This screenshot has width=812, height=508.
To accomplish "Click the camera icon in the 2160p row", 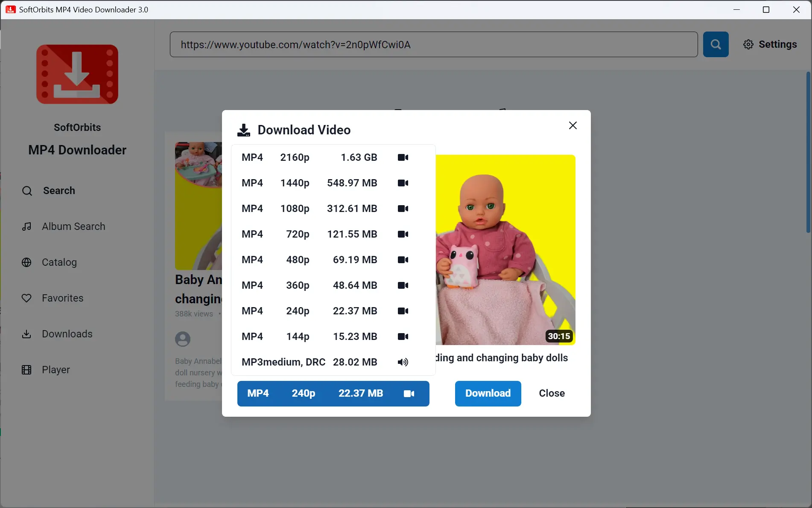I will (403, 157).
